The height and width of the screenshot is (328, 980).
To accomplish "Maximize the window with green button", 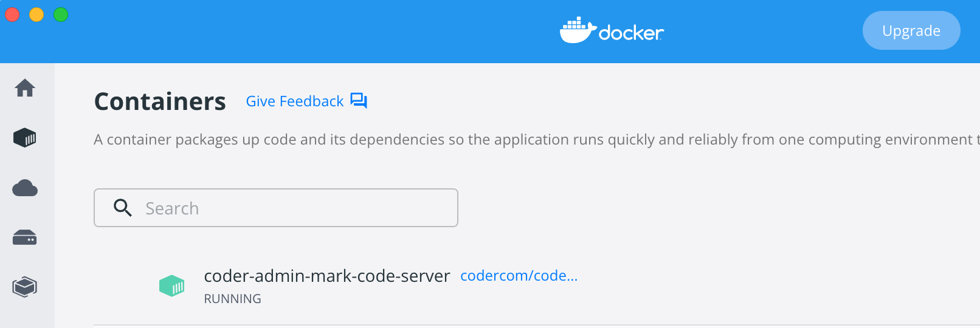I will pos(61,15).
